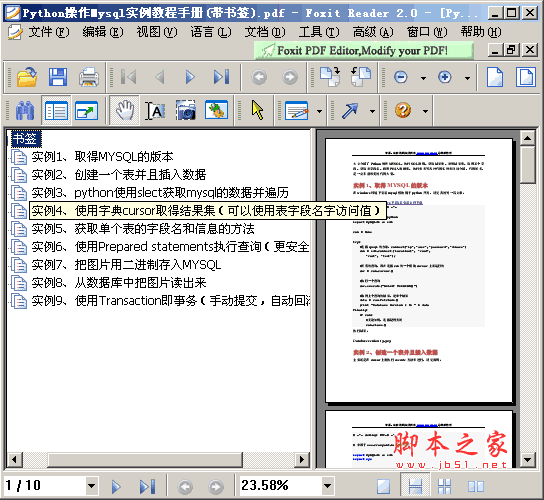Click the image tool icon

(216, 110)
